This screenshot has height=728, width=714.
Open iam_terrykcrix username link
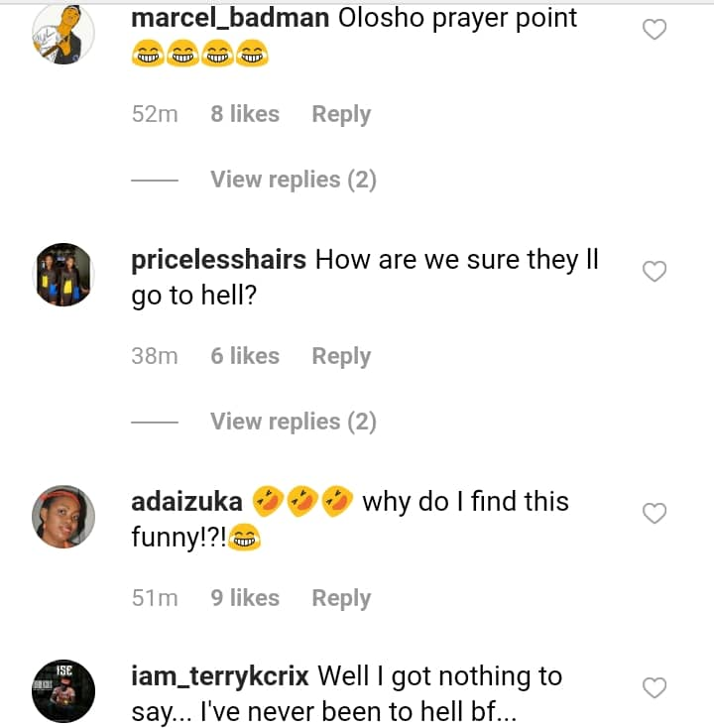coord(220,676)
